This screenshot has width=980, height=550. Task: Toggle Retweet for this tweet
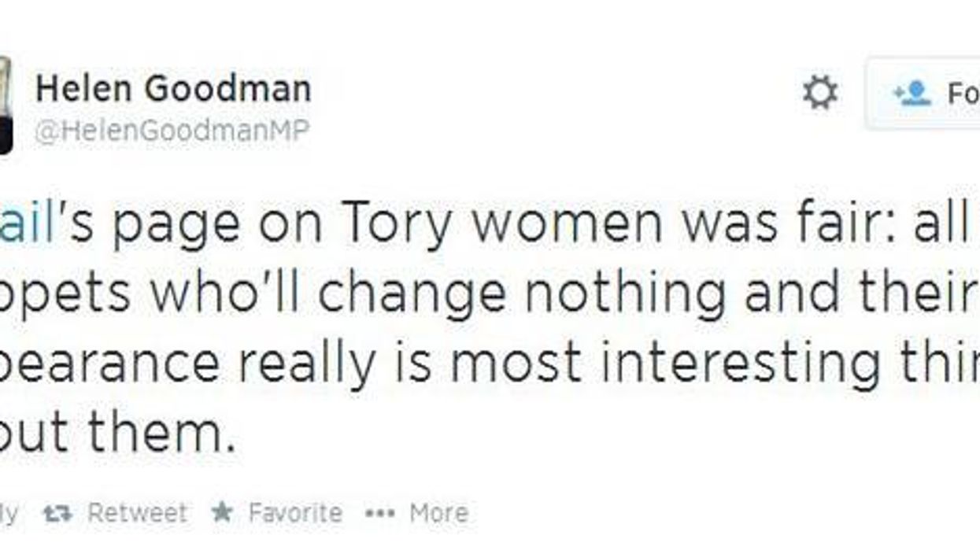click(x=122, y=511)
